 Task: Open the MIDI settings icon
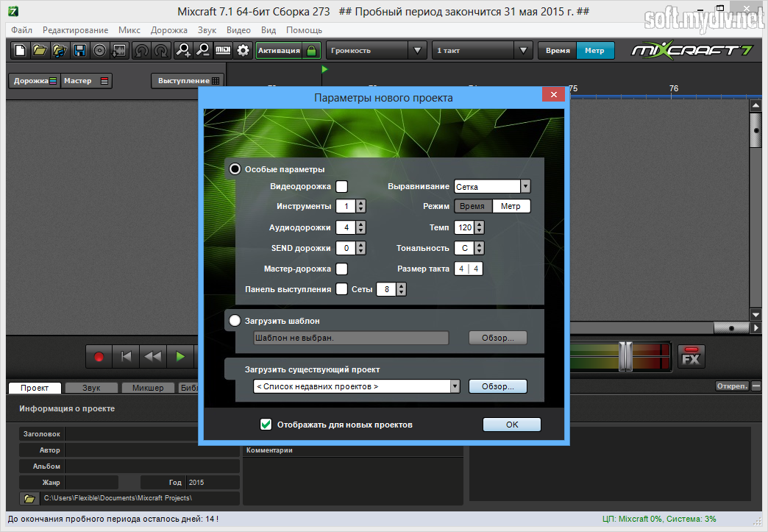click(224, 51)
